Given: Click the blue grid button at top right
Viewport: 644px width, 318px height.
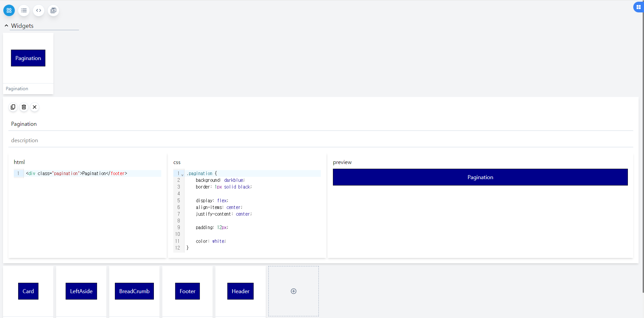Looking at the screenshot, I should coord(638,7).
